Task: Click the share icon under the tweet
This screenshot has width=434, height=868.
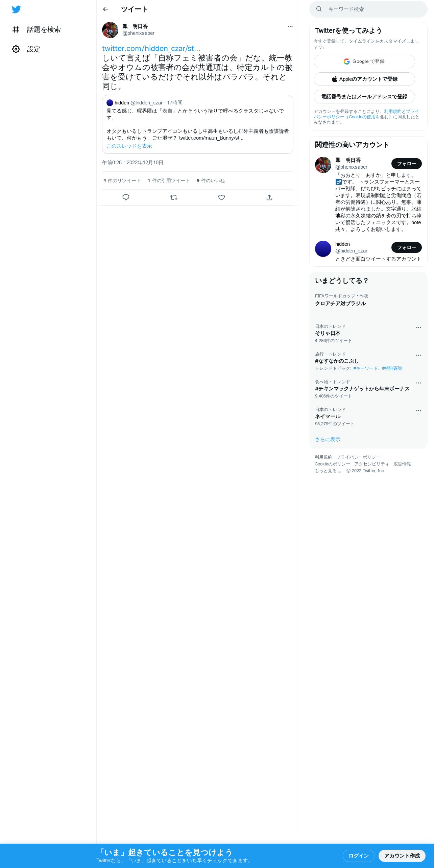Action: tap(269, 197)
